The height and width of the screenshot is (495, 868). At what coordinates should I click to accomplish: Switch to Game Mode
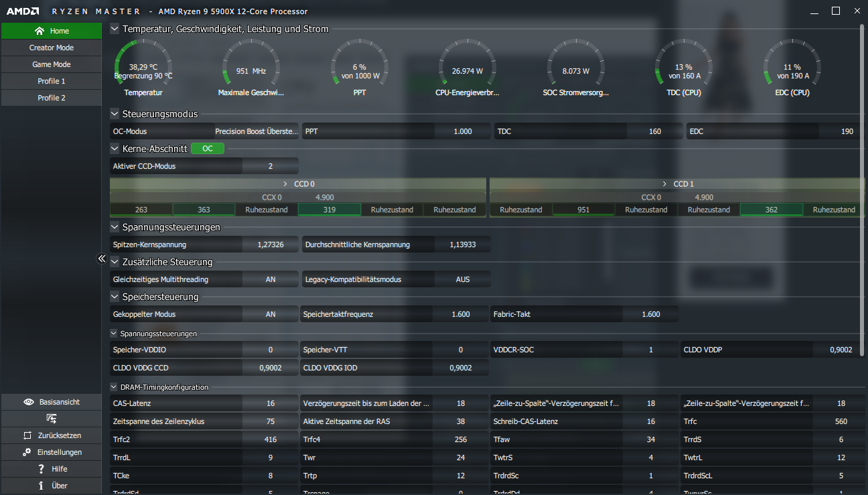51,64
